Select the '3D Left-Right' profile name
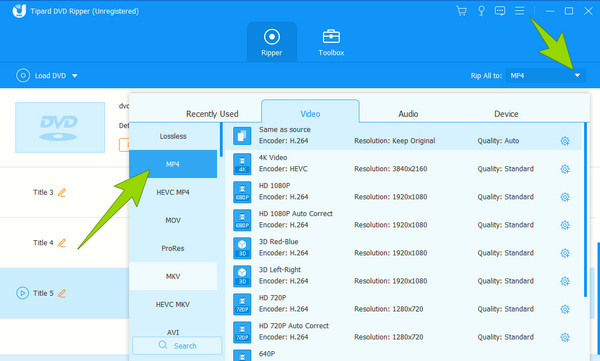The height and width of the screenshot is (361, 600). 280,270
